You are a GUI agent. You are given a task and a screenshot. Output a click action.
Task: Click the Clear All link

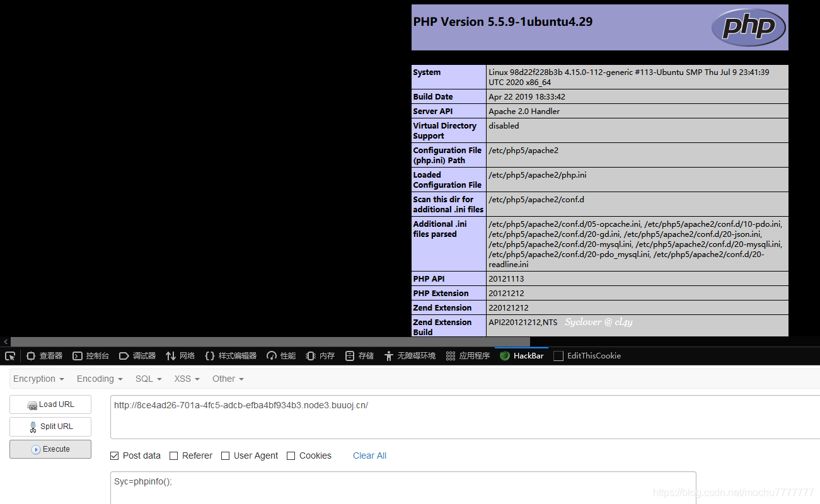(x=369, y=455)
